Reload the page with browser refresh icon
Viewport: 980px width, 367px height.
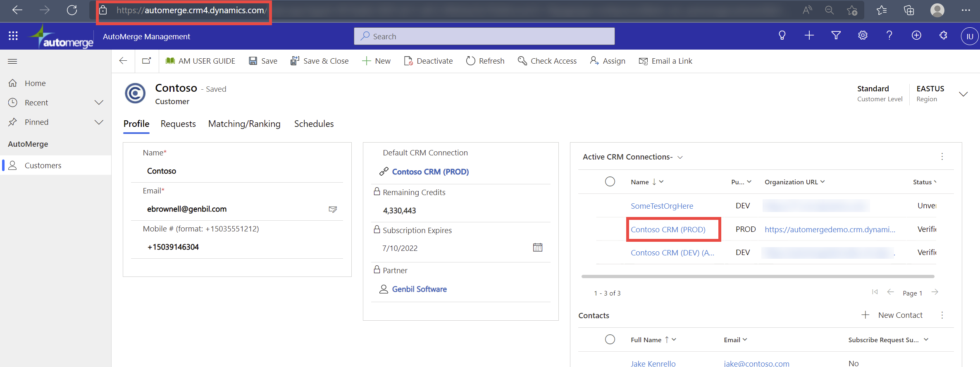(x=72, y=10)
